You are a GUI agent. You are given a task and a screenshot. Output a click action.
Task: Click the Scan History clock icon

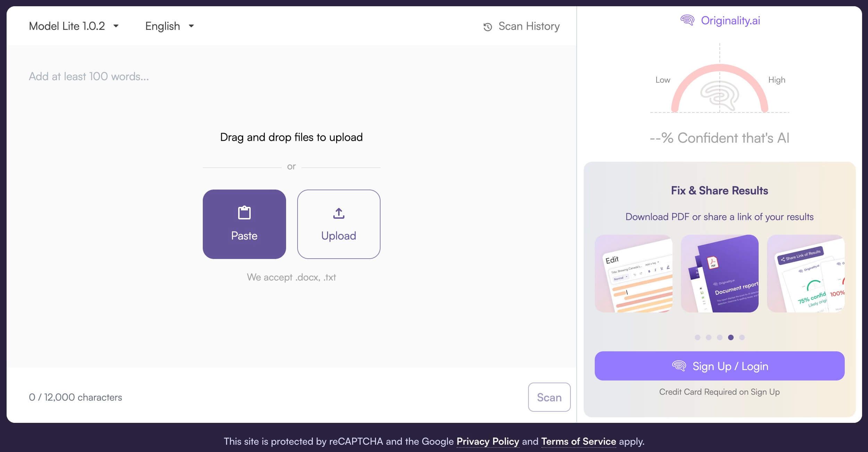487,27
